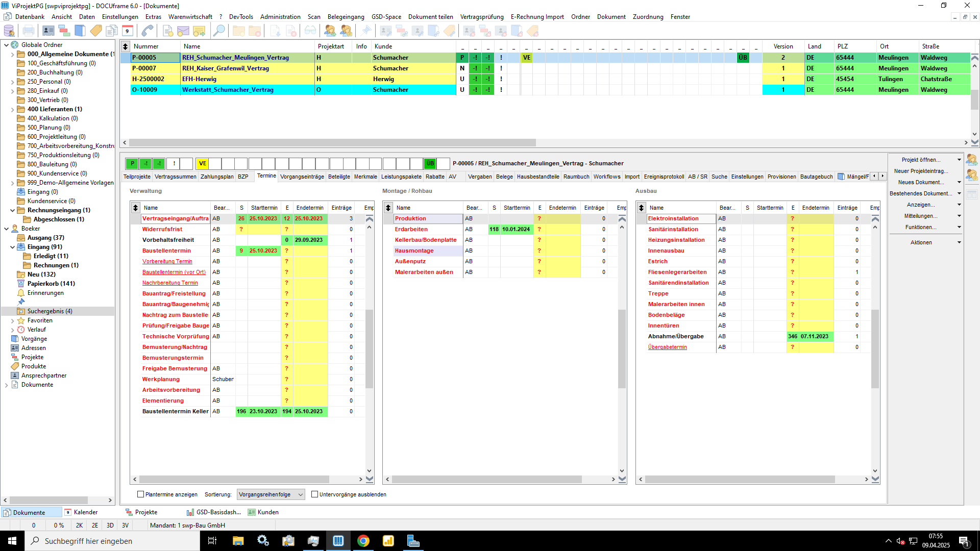Click the printer icon in toolbar
The height and width of the screenshot is (551, 980).
[x=29, y=31]
